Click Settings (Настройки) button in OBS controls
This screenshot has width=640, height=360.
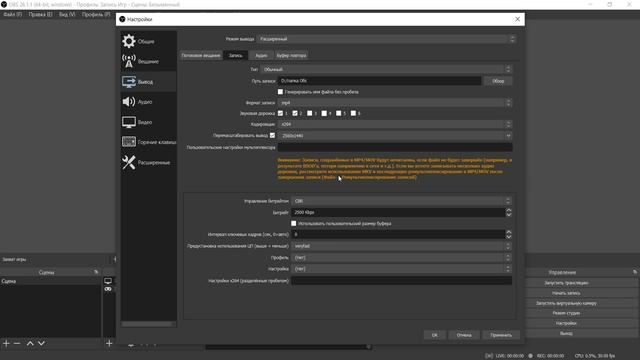[x=566, y=323]
